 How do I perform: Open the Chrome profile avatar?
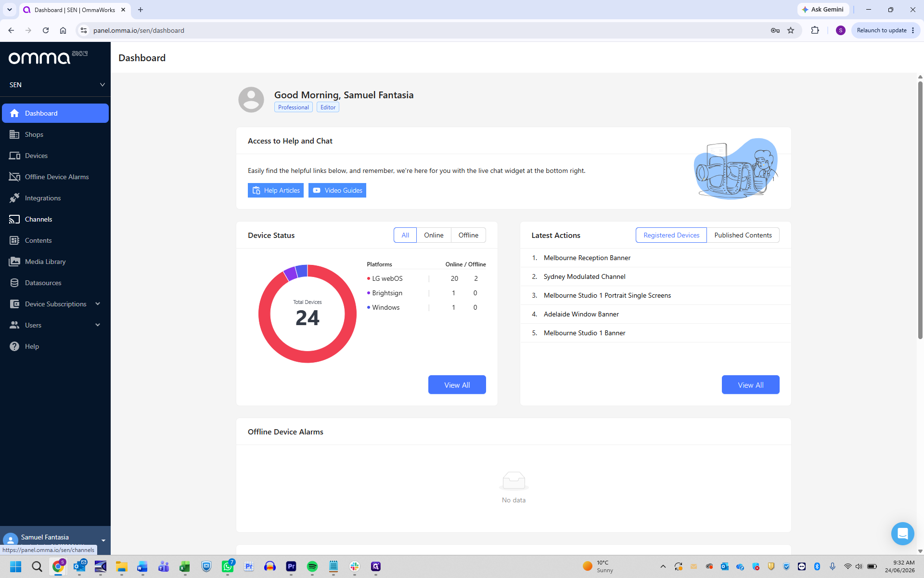click(x=841, y=30)
